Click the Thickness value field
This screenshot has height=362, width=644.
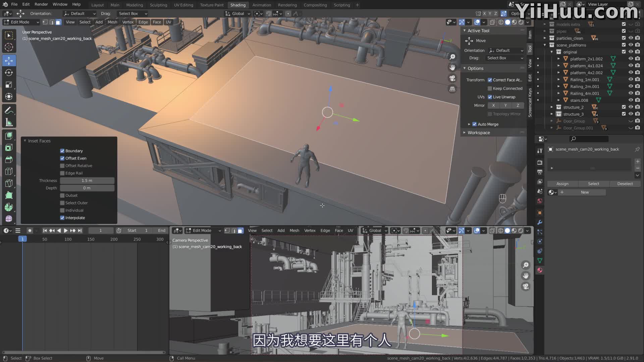(87, 181)
